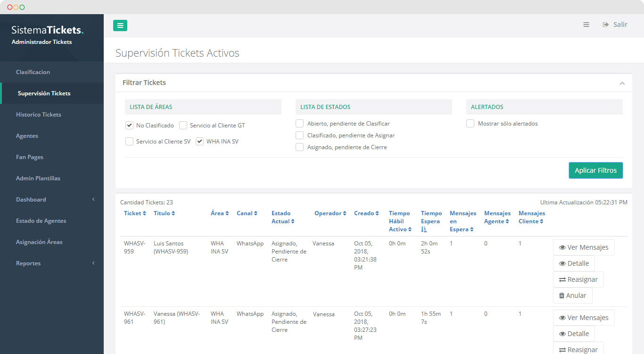Click the 2h 0m 52s wait time cell
Viewport: 644px width, 354px height.
(x=429, y=247)
